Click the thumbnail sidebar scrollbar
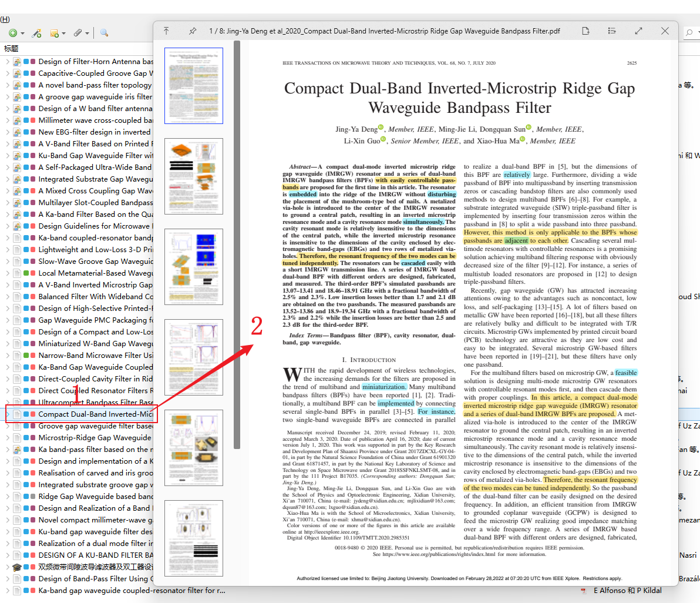The image size is (700, 603). coord(237,244)
